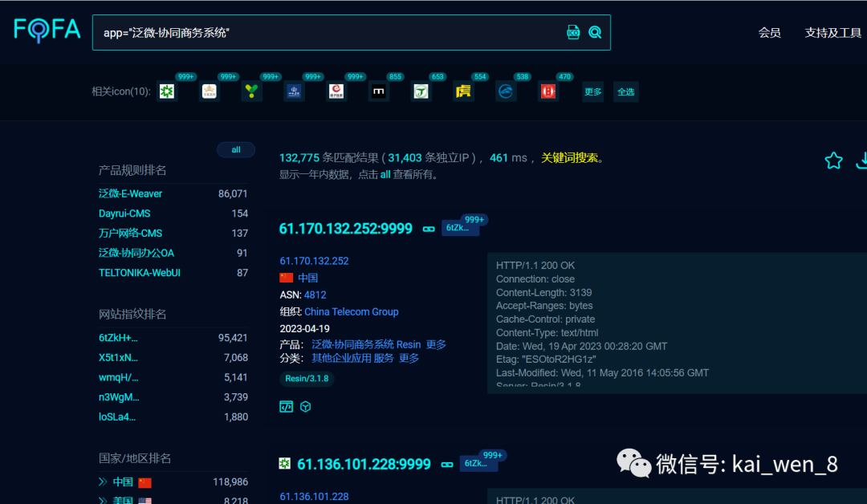
Task: Click the HTTP response header panel
Action: (x=677, y=323)
